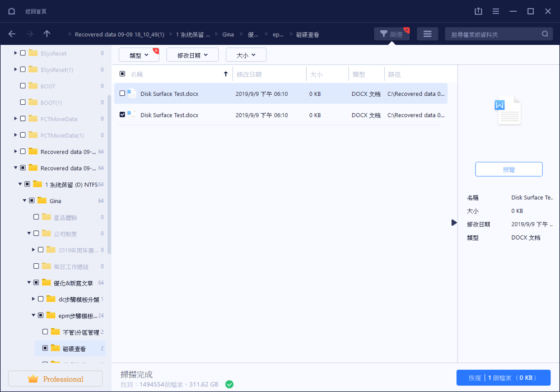The height and width of the screenshot is (392, 560).
Task: Click the share/export icon in title bar
Action: tap(478, 11)
